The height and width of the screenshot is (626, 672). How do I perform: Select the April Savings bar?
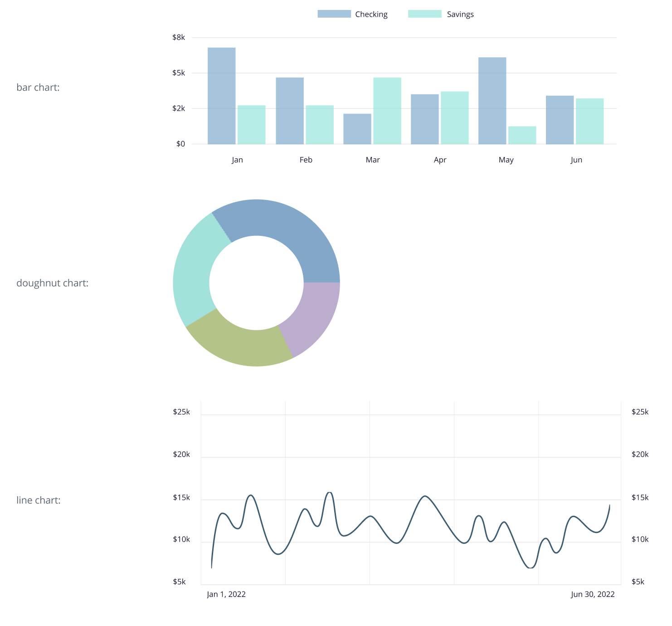click(455, 118)
